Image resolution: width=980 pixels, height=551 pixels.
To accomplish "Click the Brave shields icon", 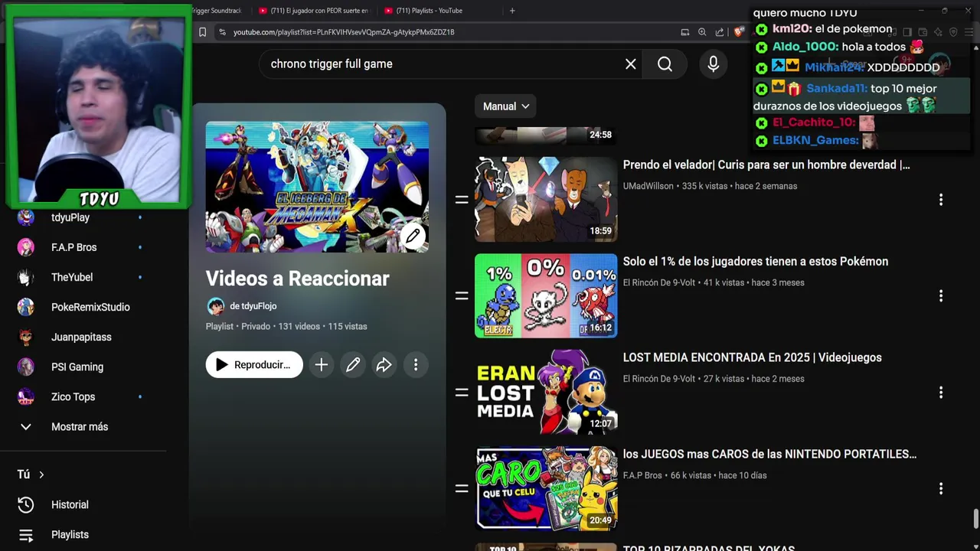I will tap(738, 32).
